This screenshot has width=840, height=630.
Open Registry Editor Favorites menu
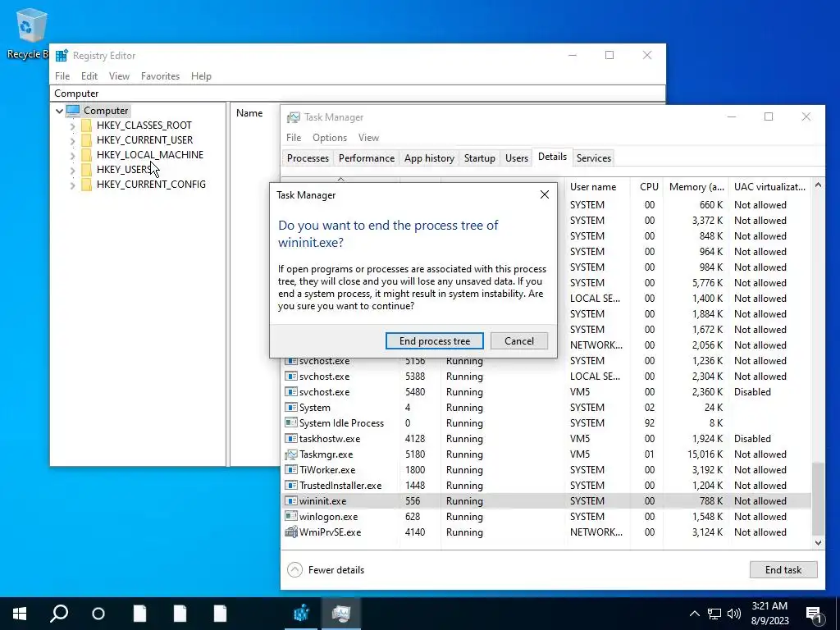pos(160,76)
